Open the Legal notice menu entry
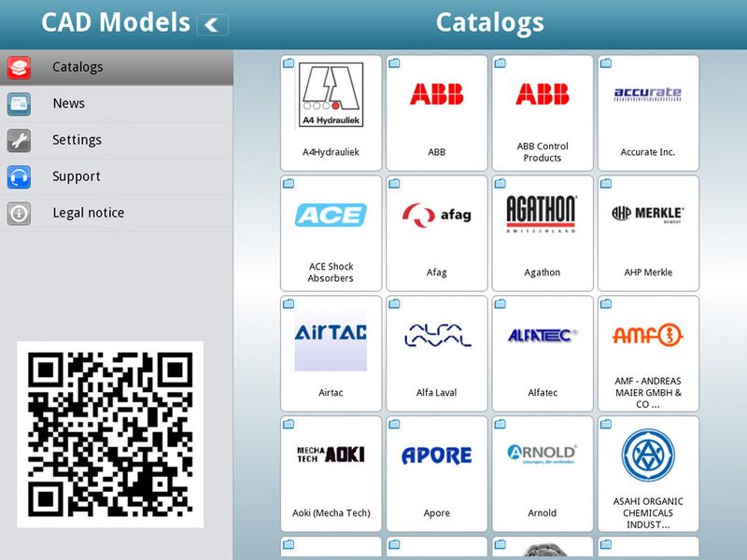The width and height of the screenshot is (747, 560). pyautogui.click(x=117, y=214)
